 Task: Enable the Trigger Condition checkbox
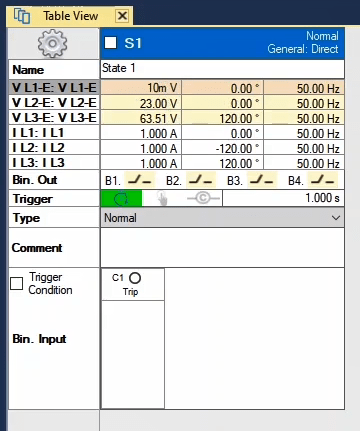coord(17,283)
